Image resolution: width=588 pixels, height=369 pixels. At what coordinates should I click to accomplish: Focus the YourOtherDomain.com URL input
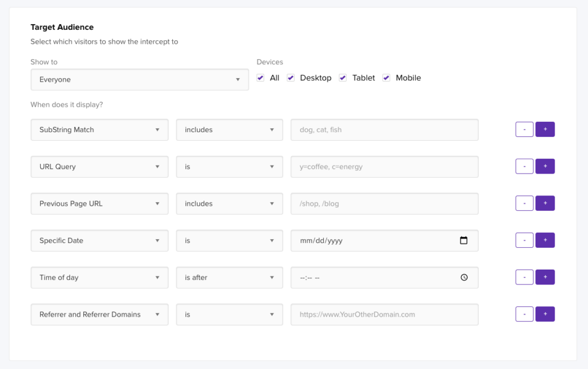pyautogui.click(x=384, y=314)
